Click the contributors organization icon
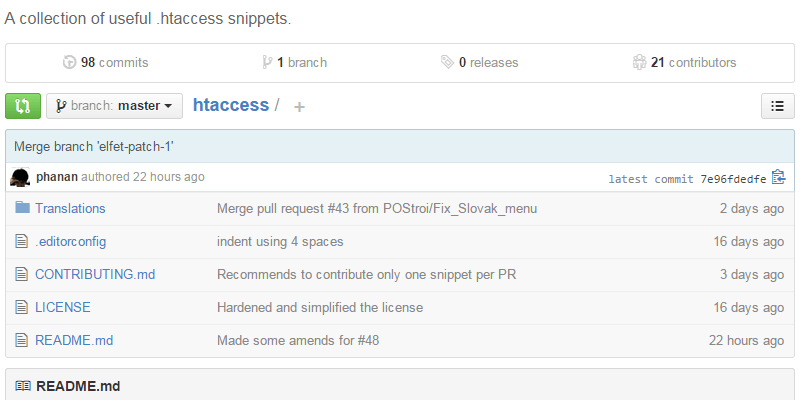The image size is (800, 400). coord(639,62)
